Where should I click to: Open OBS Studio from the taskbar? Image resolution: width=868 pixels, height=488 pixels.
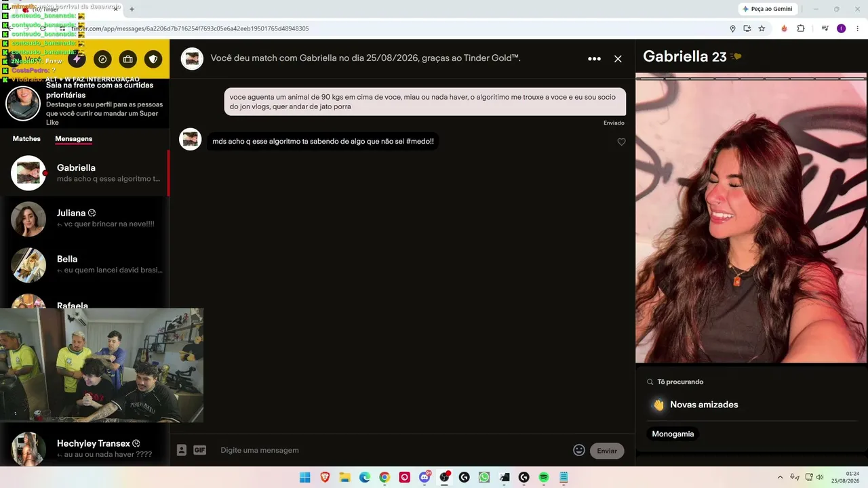(x=444, y=477)
